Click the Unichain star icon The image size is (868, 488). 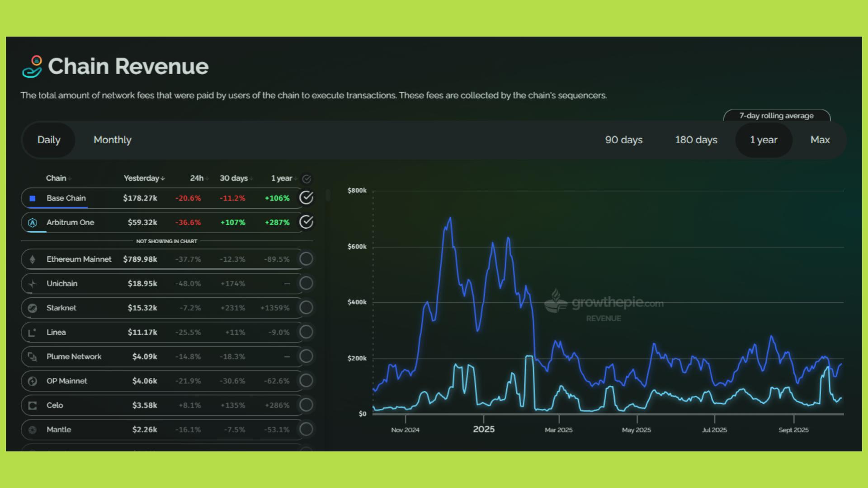[x=33, y=284]
